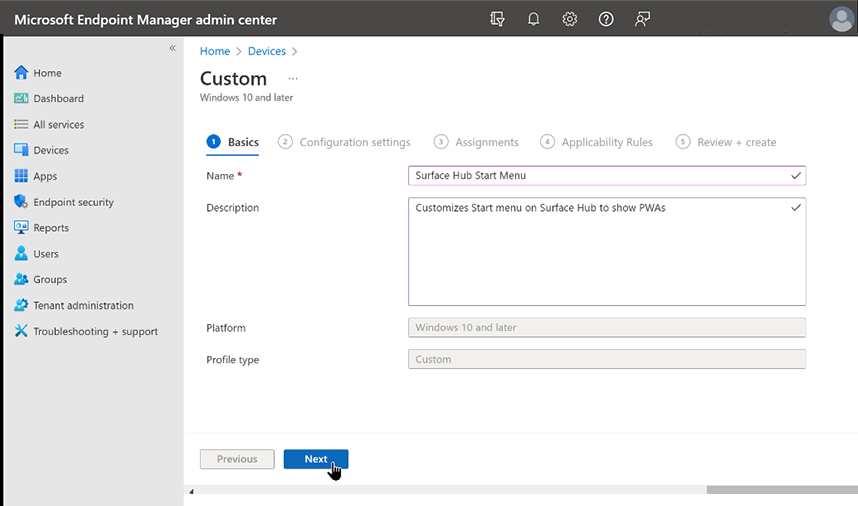
Task: Click the Home house icon in sidebar
Action: tap(21, 73)
